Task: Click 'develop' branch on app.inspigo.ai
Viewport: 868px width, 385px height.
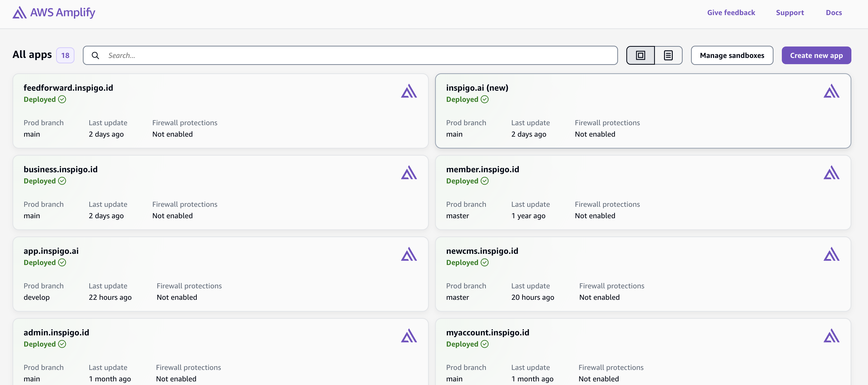Action: pyautogui.click(x=37, y=297)
